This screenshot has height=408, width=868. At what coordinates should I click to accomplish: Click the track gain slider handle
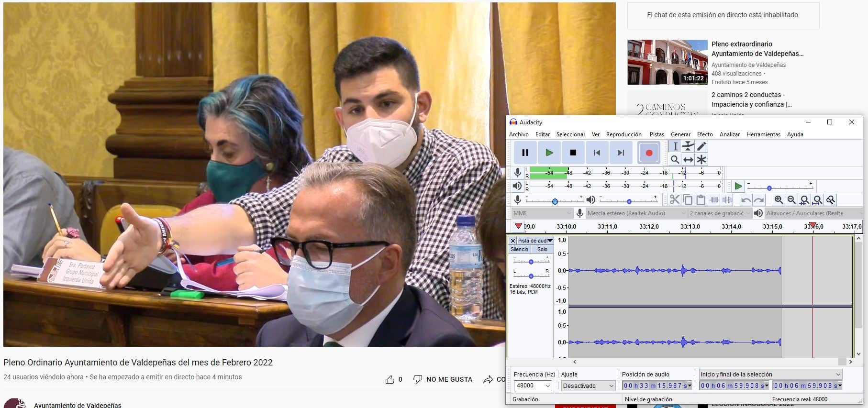click(x=531, y=262)
